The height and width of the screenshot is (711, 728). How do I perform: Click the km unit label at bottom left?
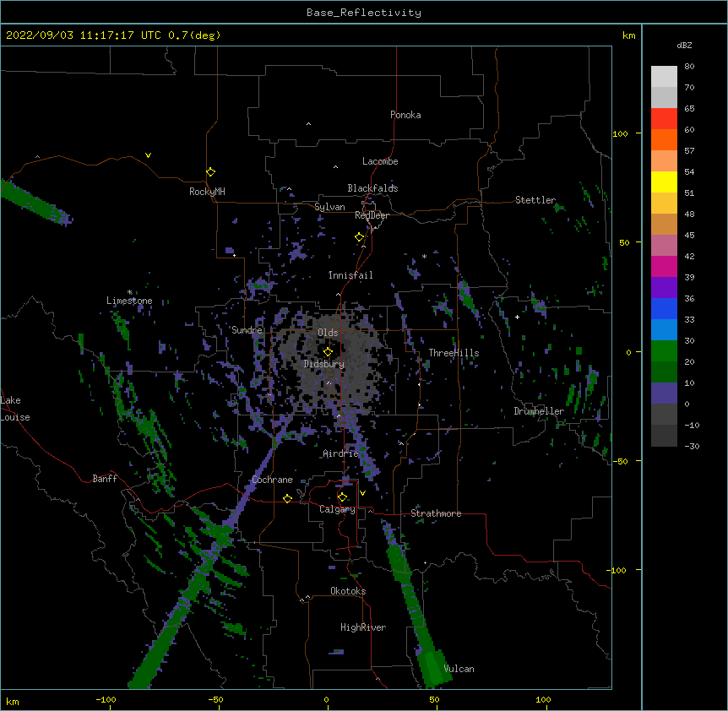pos(13,701)
